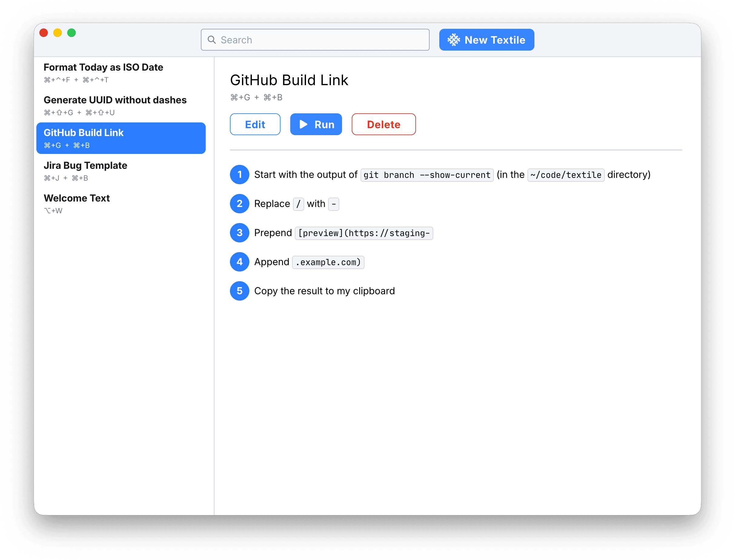Click the play triangle icon in Run
The height and width of the screenshot is (560, 735).
point(303,124)
